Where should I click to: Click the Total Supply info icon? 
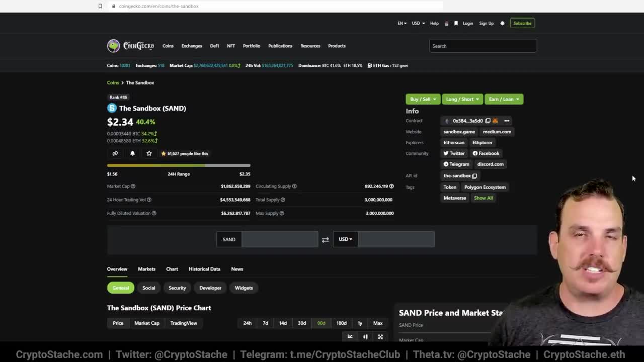283,200
